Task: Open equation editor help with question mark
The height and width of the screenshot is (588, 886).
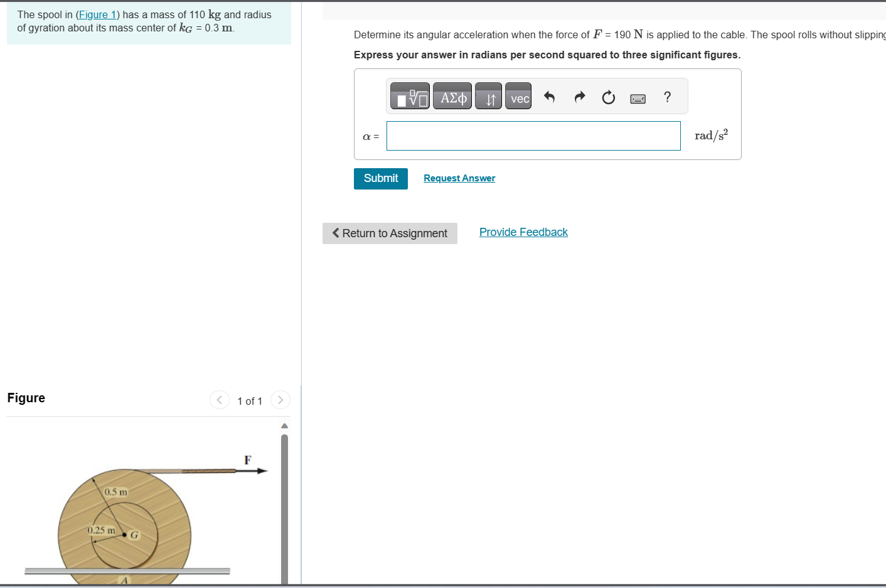Action: [x=667, y=96]
